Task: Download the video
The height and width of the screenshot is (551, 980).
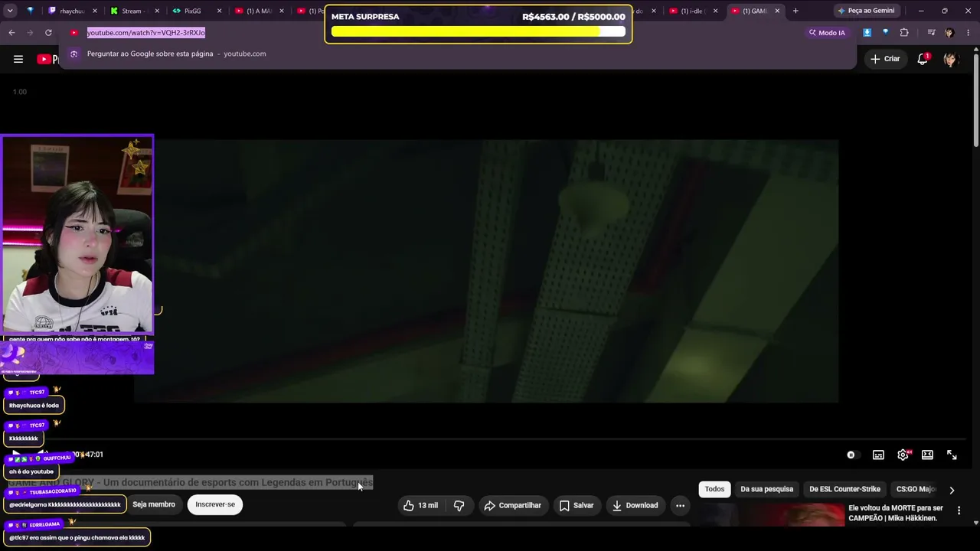Action: [635, 505]
